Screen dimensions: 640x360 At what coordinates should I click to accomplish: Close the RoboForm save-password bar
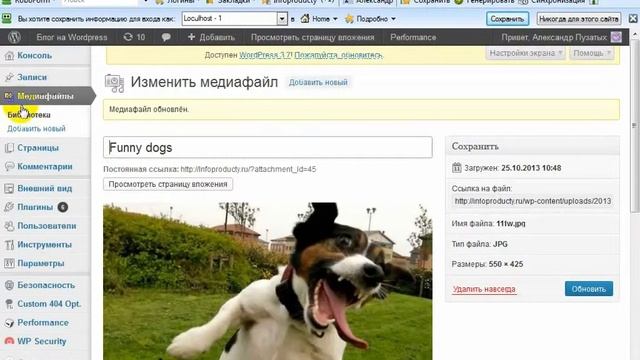click(633, 19)
